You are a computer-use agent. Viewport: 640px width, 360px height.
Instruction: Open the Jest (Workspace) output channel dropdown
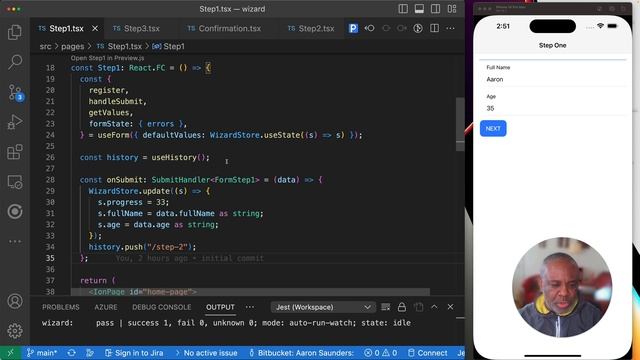pos(322,307)
